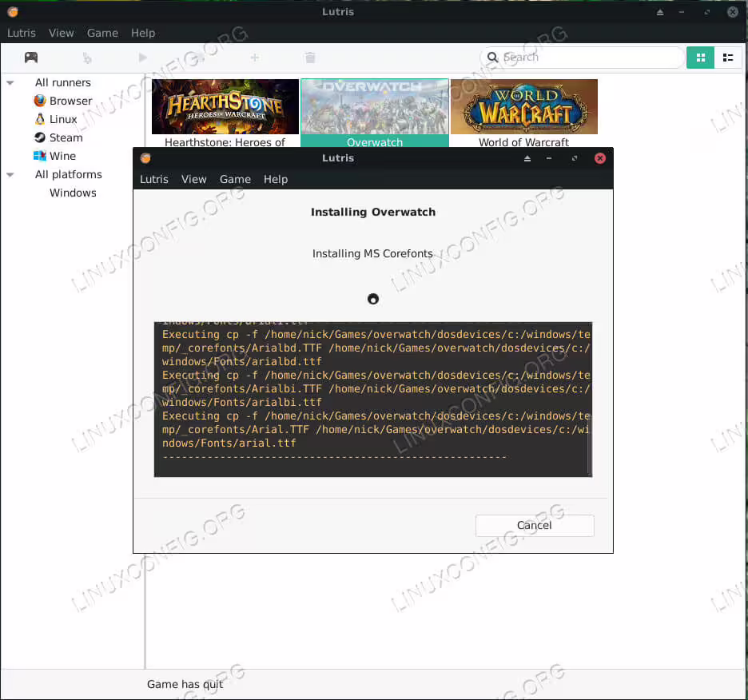This screenshot has width=748, height=700.
Task: Cancel the Overwatch installation
Action: pyautogui.click(x=535, y=525)
